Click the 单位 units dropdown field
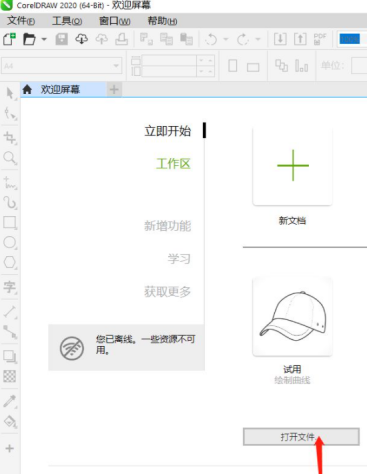Image resolution: width=367 pixels, height=474 pixels. click(x=359, y=65)
